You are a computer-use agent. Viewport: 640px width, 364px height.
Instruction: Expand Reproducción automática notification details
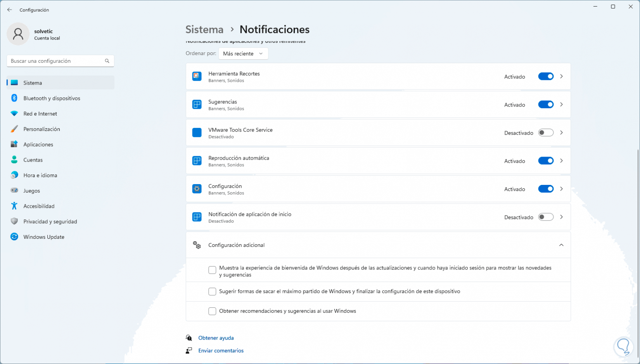pos(561,161)
